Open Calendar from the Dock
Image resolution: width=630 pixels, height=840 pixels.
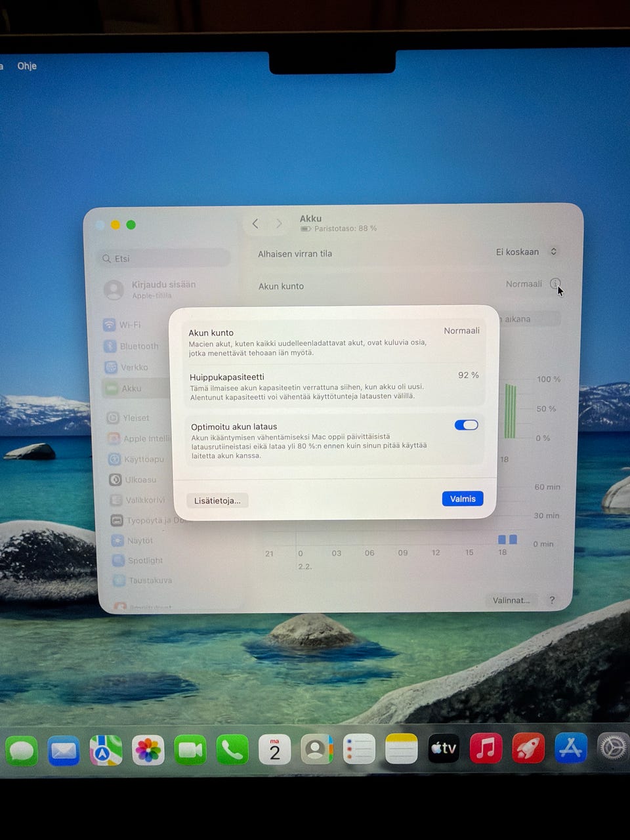(x=274, y=749)
